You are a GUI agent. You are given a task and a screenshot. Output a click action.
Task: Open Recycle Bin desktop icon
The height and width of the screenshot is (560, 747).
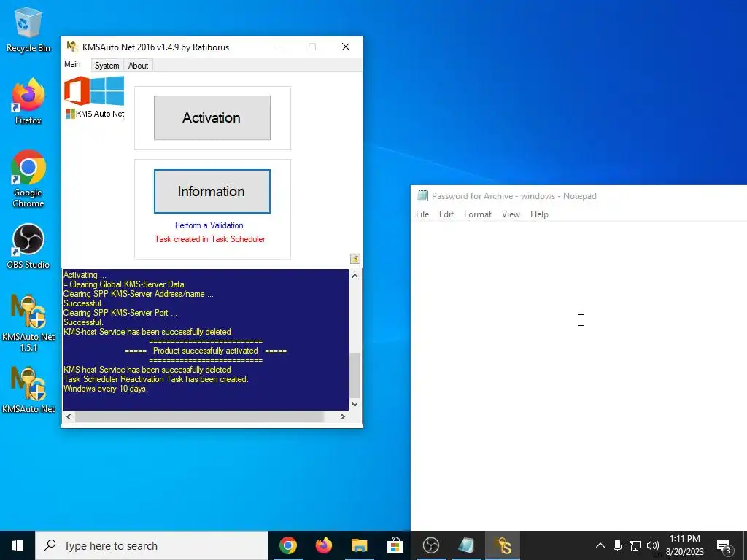(x=28, y=30)
